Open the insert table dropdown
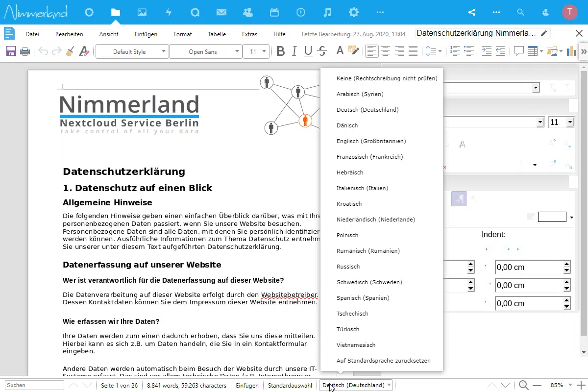Screen dimensions: 588x392 (535, 51)
